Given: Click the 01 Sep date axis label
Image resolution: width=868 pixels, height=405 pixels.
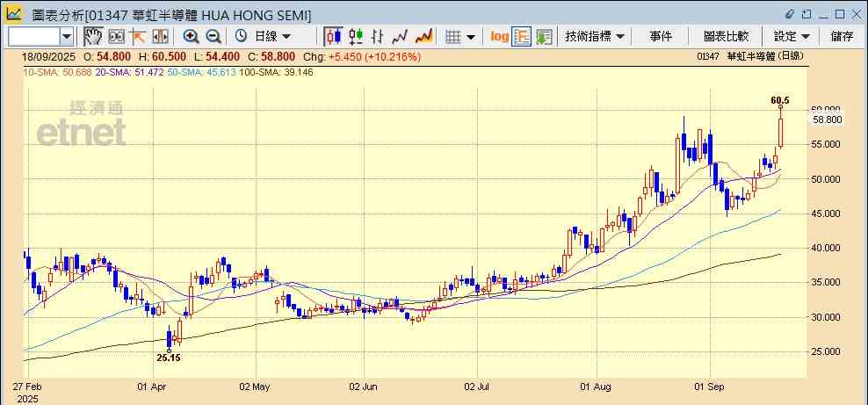Looking at the screenshot, I should (x=710, y=387).
